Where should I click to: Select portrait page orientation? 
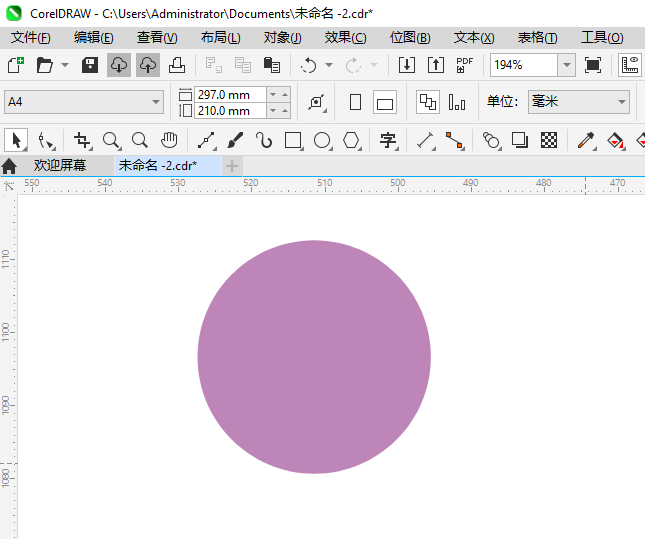tap(355, 102)
